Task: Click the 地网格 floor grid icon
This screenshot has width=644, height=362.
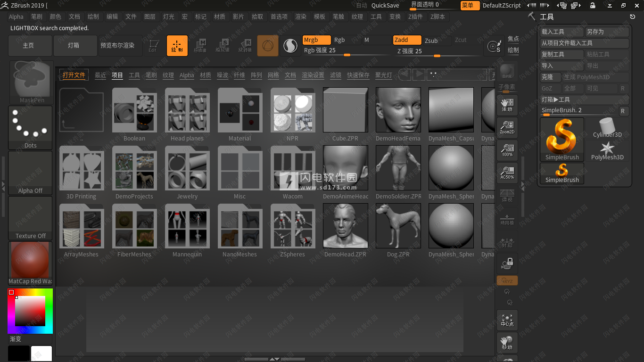Action: tap(507, 219)
